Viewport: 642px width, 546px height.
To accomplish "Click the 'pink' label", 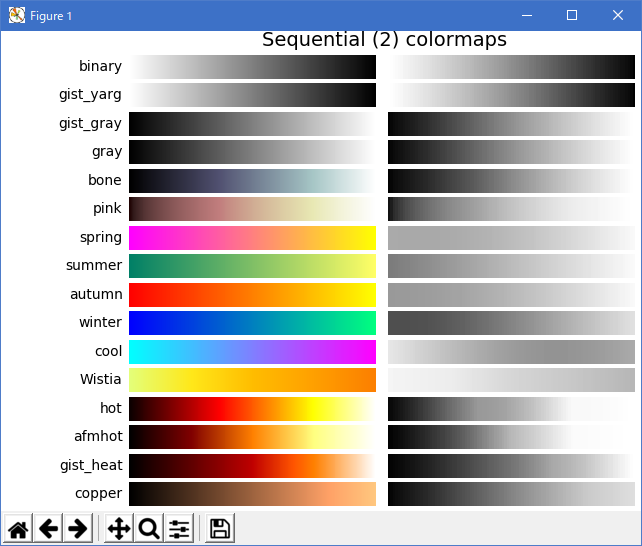I will [x=107, y=209].
